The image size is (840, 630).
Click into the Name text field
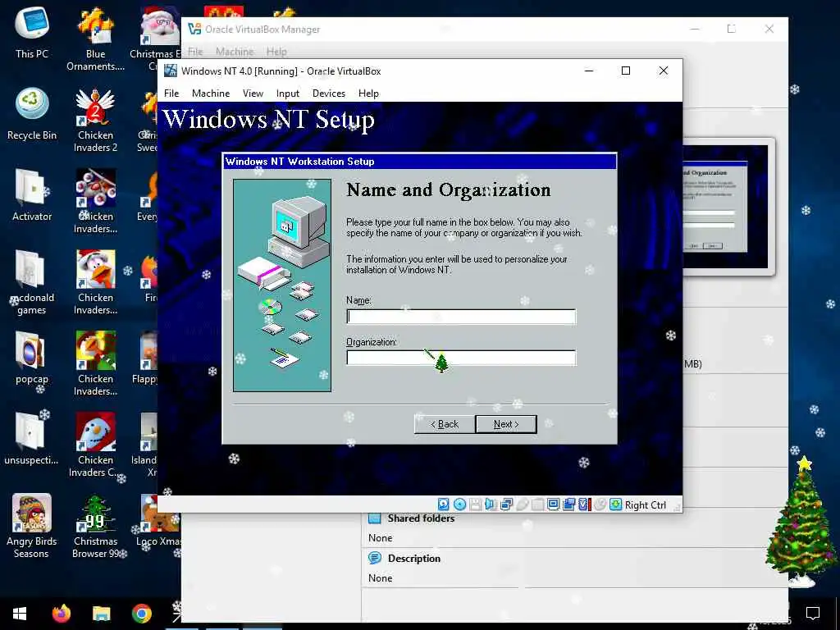(x=461, y=317)
